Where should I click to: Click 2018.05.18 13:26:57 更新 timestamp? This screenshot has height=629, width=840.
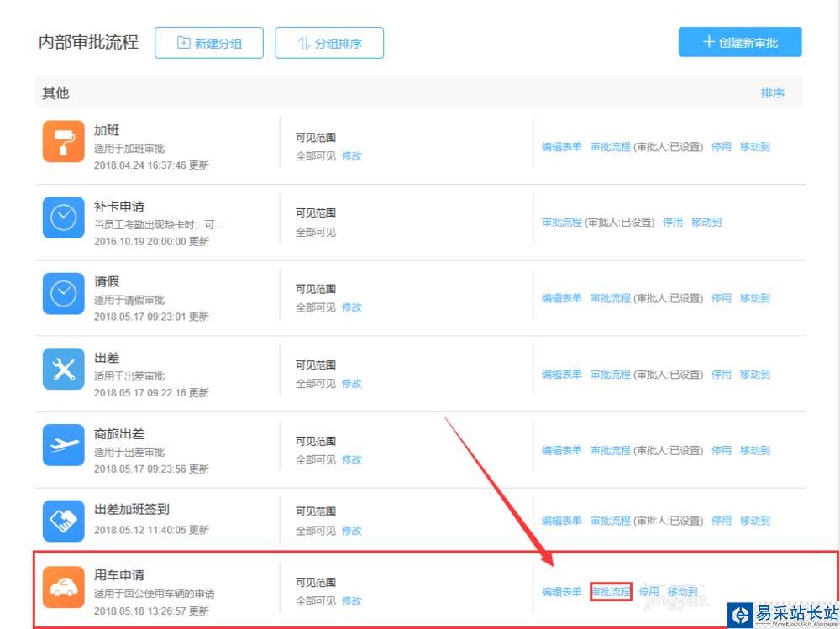click(151, 611)
